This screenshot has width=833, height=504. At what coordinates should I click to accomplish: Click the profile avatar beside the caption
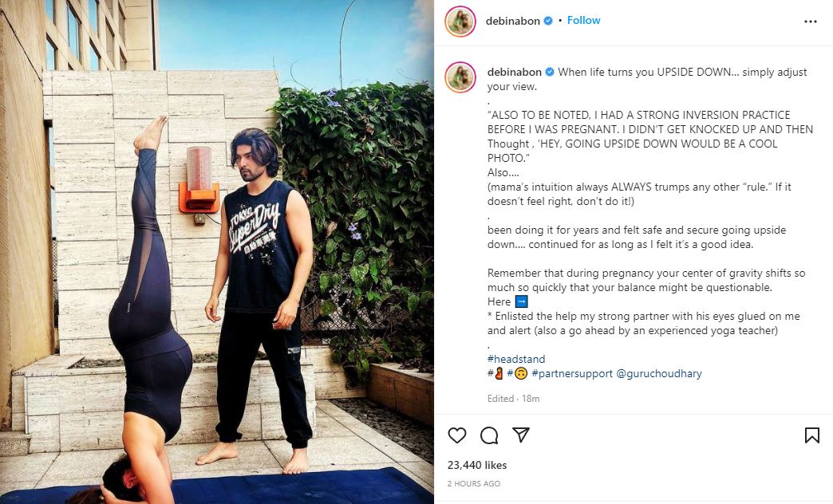pyautogui.click(x=460, y=77)
